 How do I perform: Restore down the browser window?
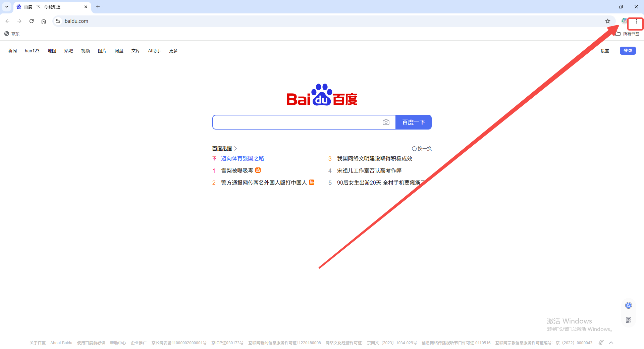621,7
